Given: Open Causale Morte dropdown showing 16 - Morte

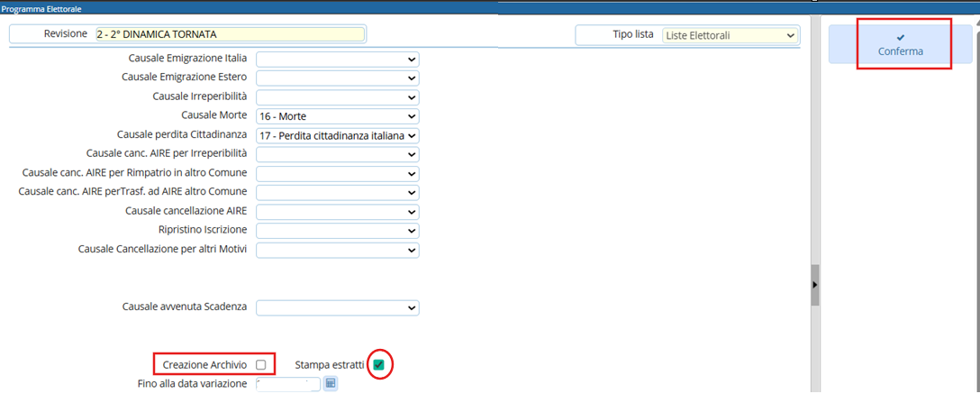Looking at the screenshot, I should (x=338, y=116).
